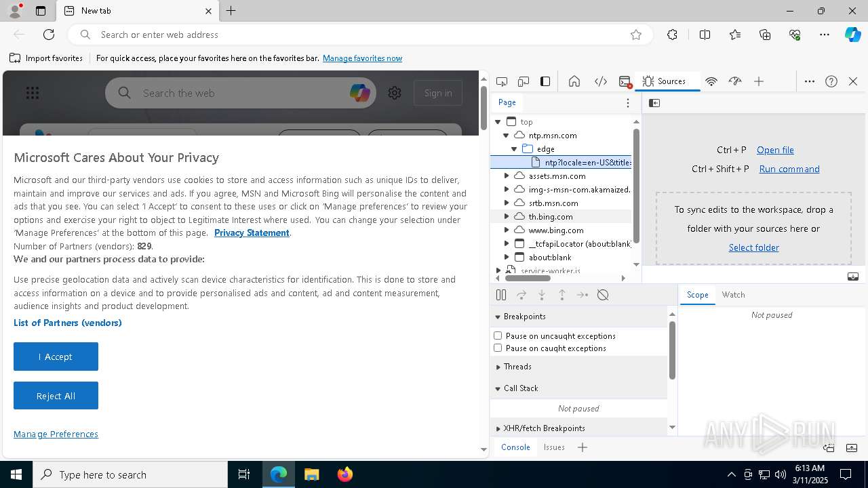The image size is (868, 488).
Task: Open Edge Collections
Action: pyautogui.click(x=765, y=35)
